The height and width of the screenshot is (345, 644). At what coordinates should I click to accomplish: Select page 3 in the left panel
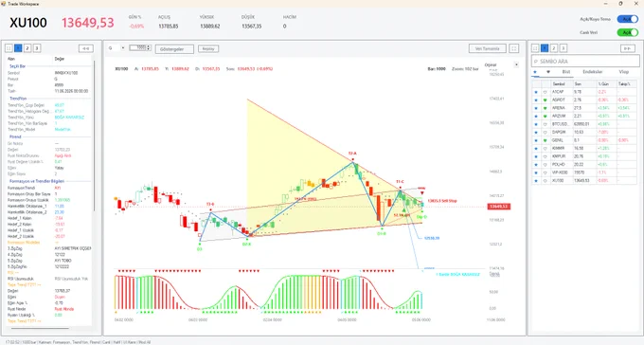[37, 48]
